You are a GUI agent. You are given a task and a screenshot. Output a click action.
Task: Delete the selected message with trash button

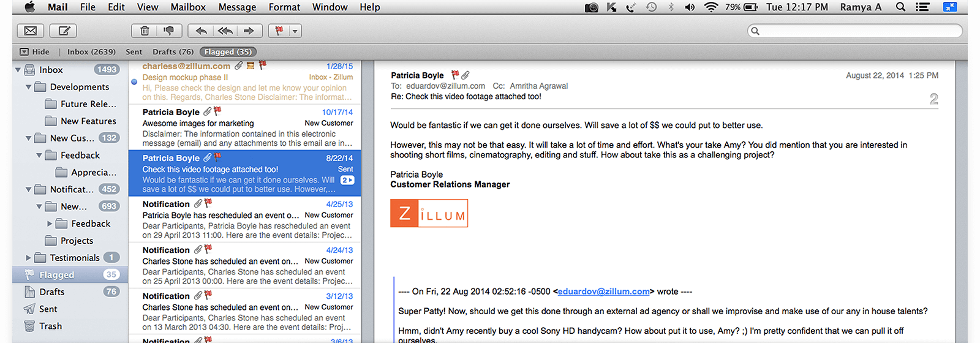[x=145, y=31]
